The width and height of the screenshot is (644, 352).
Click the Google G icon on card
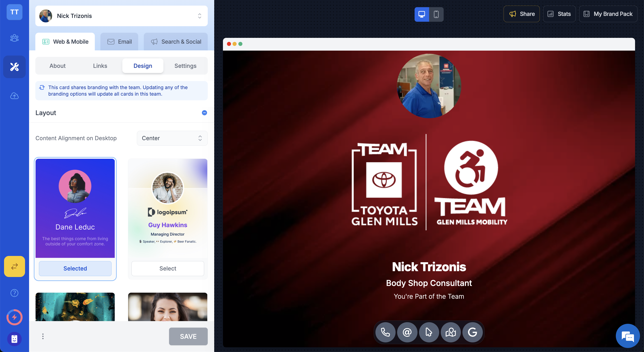click(x=472, y=332)
